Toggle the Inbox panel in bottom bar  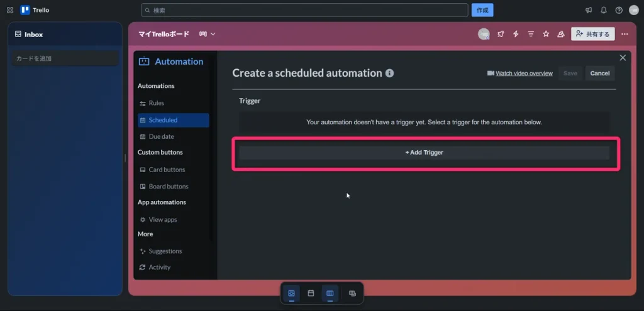click(x=291, y=293)
